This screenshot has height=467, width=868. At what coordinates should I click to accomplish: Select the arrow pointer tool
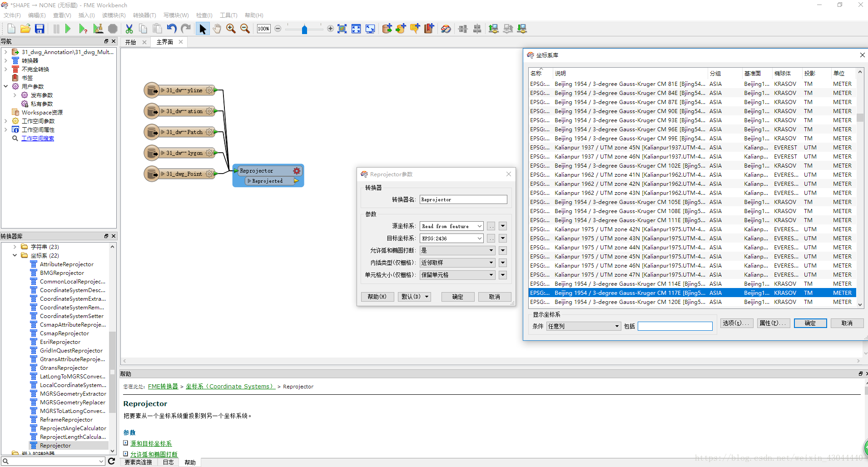203,29
